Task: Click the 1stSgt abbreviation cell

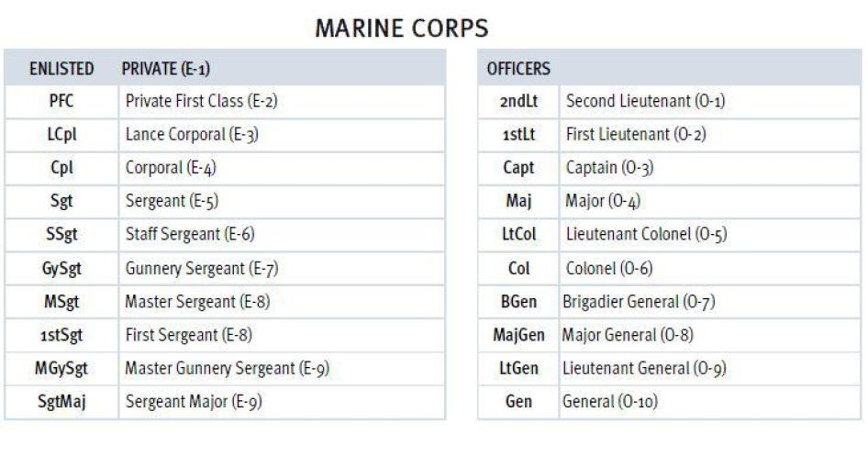Action: (61, 335)
